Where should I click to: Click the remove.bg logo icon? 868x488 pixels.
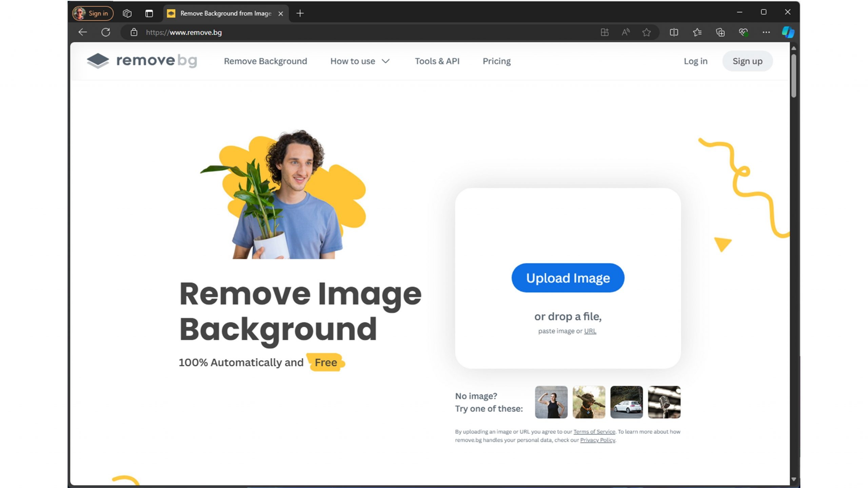[x=97, y=61]
